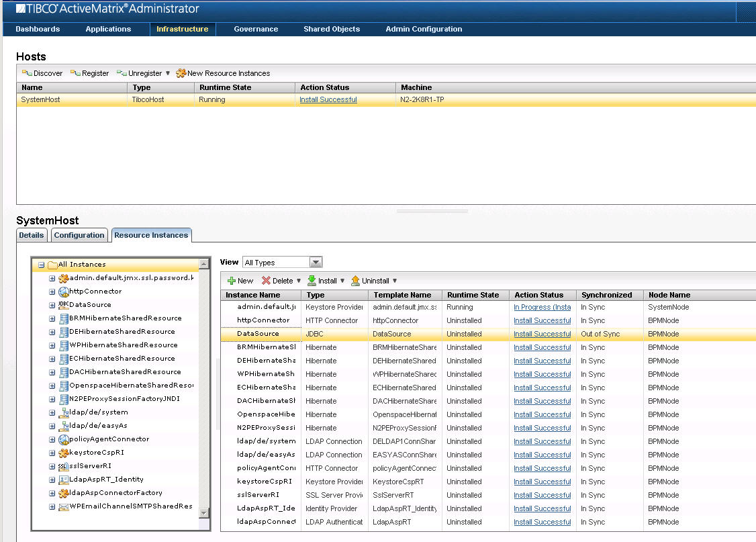The image size is (756, 542).
Task: Collapse the All Instances tree folder
Action: pyautogui.click(x=42, y=265)
